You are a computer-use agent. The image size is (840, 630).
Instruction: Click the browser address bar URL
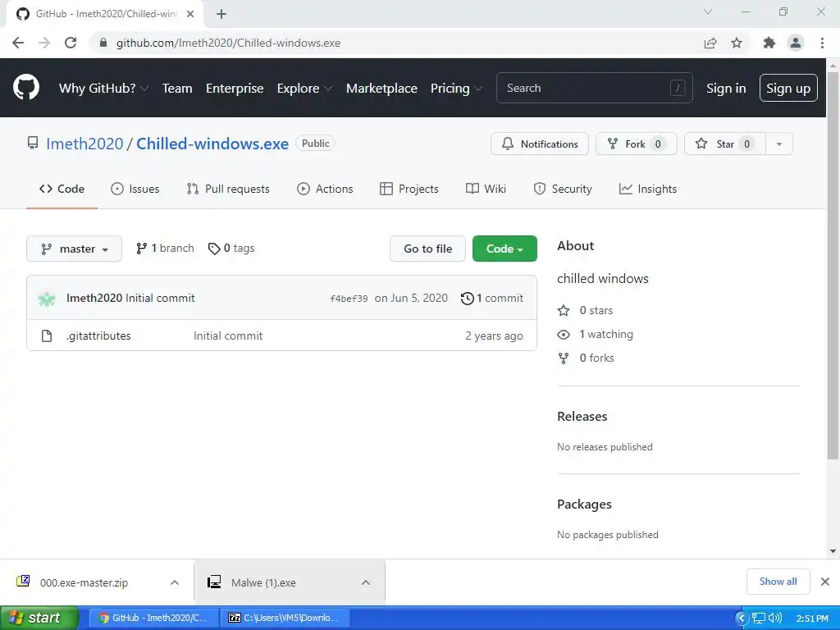pos(228,43)
